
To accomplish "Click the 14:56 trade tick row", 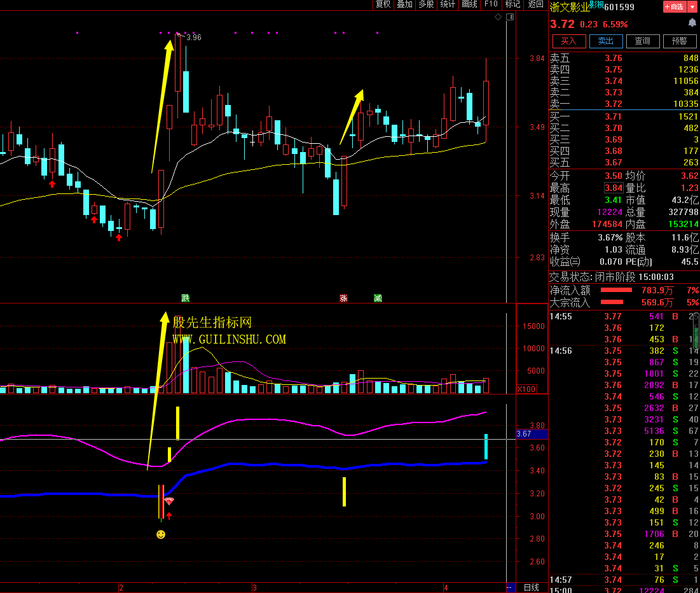I will coord(624,351).
